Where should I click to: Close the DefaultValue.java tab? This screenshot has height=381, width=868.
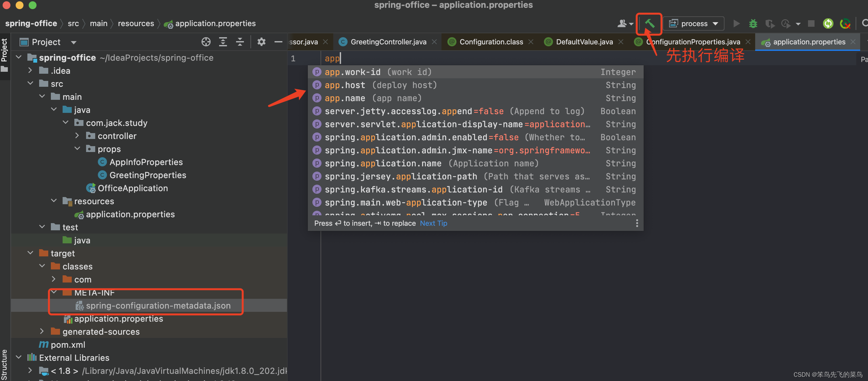pyautogui.click(x=621, y=42)
